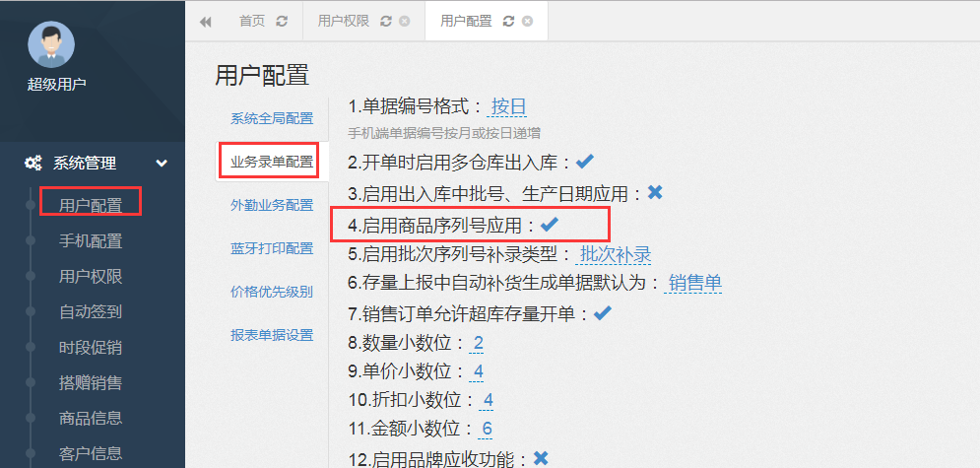Click the double-arrow tabs scroll-left icon
The height and width of the screenshot is (468, 980).
pos(205,22)
